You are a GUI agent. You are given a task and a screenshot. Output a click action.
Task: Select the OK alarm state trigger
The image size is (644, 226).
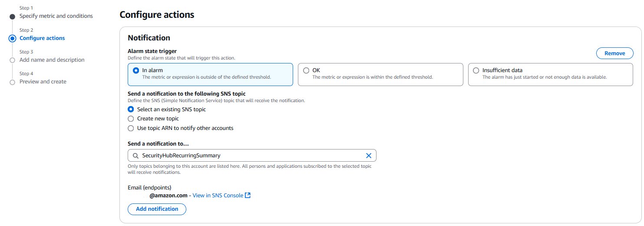[306, 70]
